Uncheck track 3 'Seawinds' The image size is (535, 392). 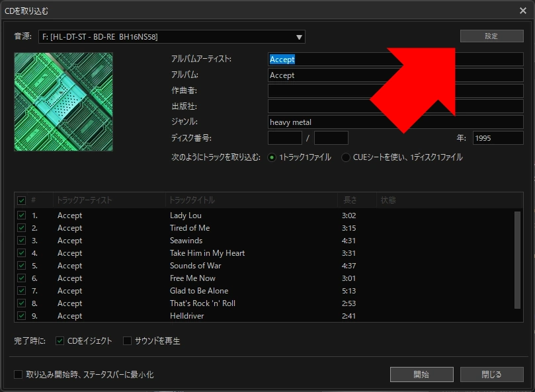click(22, 240)
